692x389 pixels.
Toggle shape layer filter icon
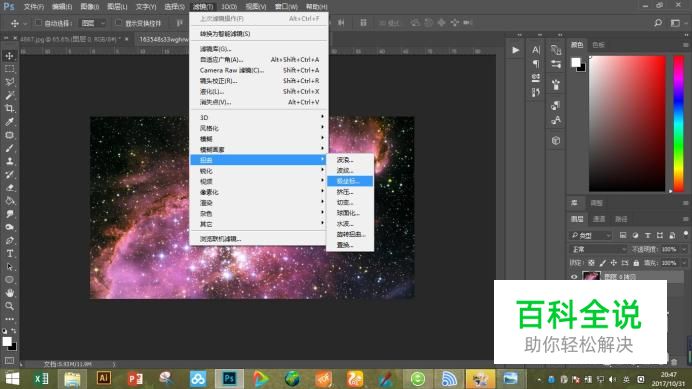coord(660,235)
